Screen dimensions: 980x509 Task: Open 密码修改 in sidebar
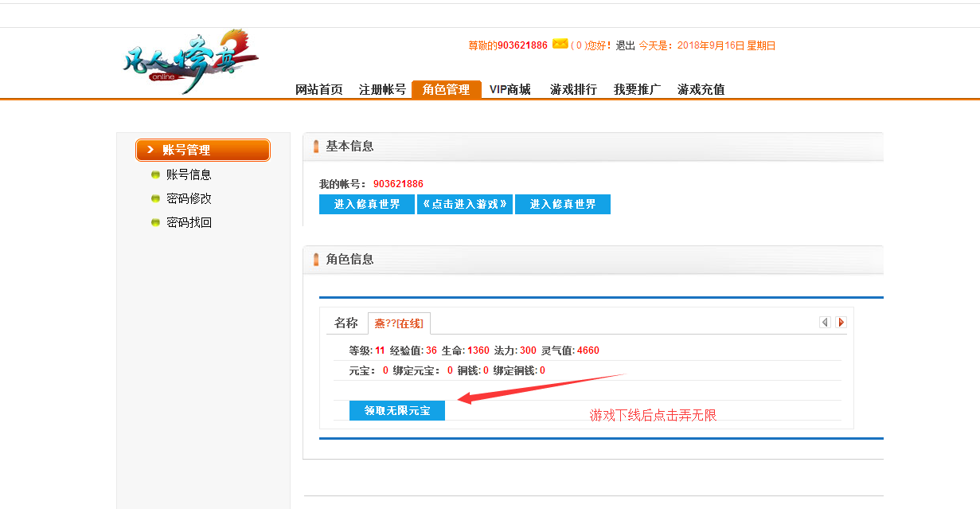(x=189, y=198)
